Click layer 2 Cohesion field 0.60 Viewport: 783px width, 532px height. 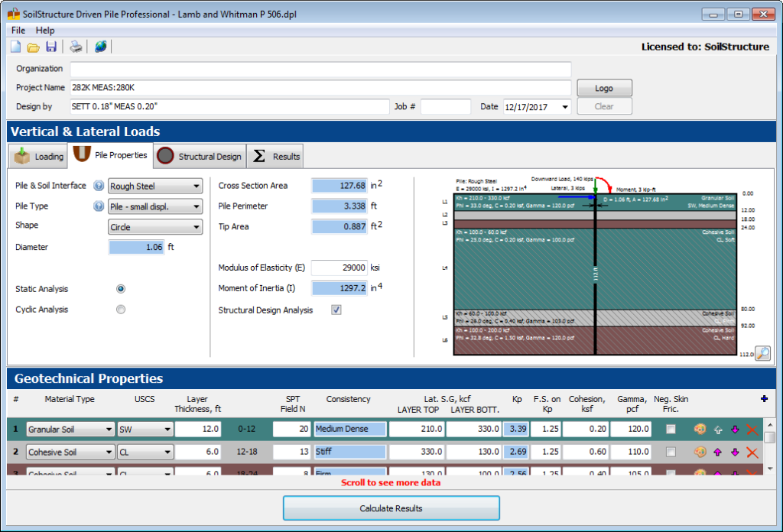[585, 453]
